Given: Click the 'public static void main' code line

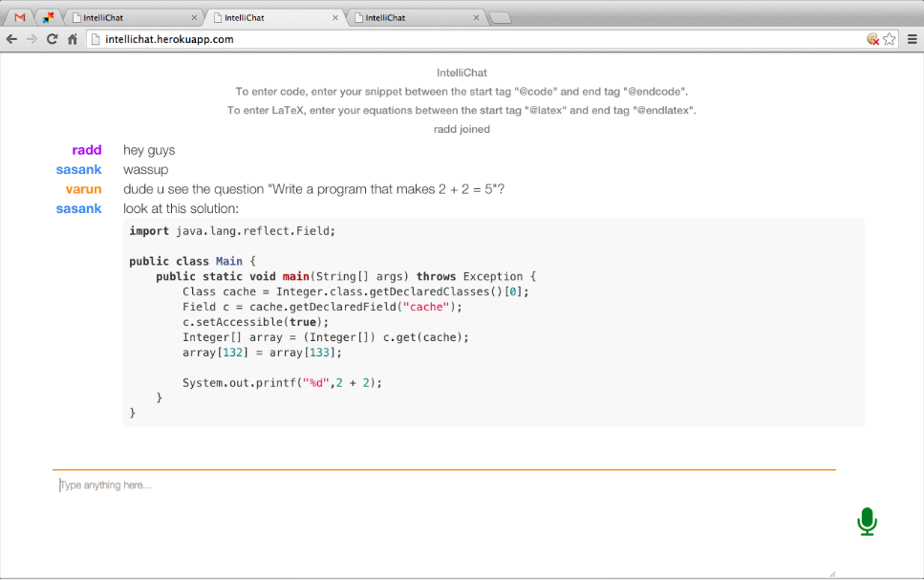Looking at the screenshot, I should [x=346, y=276].
